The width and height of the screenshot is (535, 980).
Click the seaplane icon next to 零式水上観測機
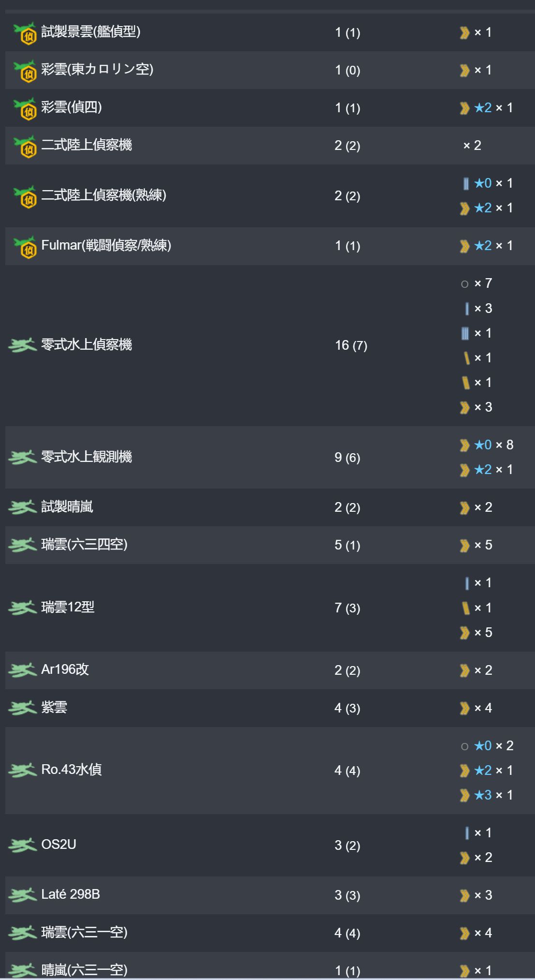click(x=23, y=457)
